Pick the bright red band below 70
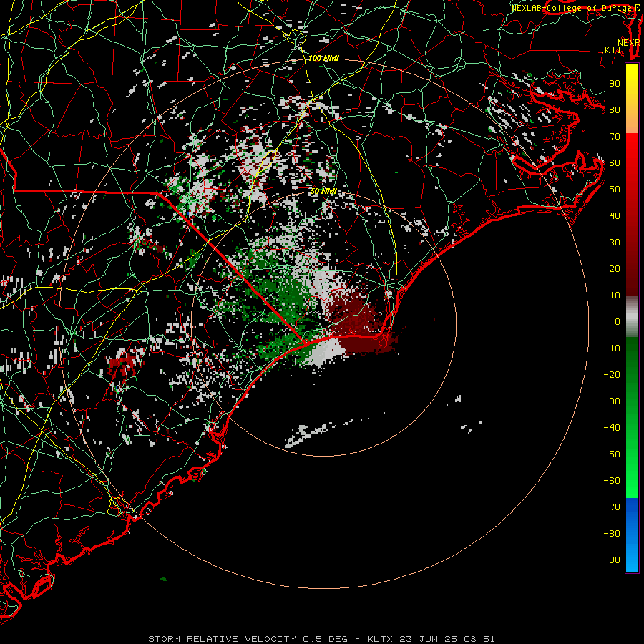 point(632,148)
